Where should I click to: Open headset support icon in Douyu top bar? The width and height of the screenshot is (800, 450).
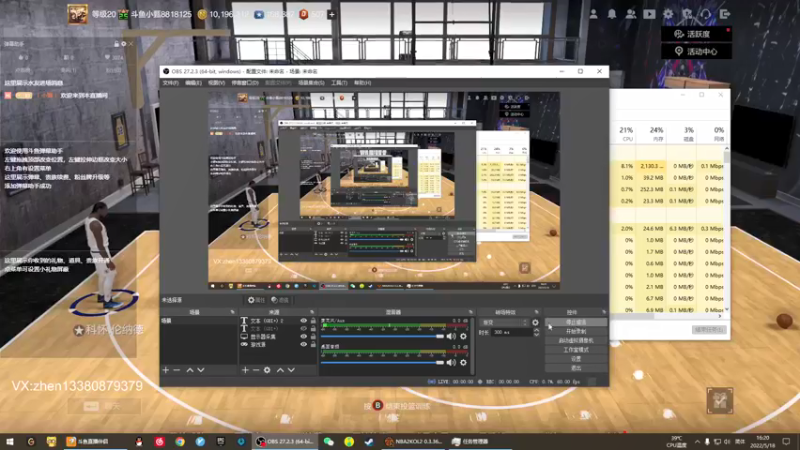tap(706, 14)
